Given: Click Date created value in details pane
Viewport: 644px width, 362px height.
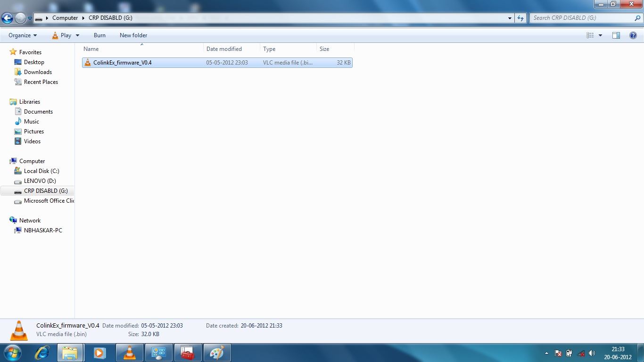Looking at the screenshot, I should tap(261, 326).
